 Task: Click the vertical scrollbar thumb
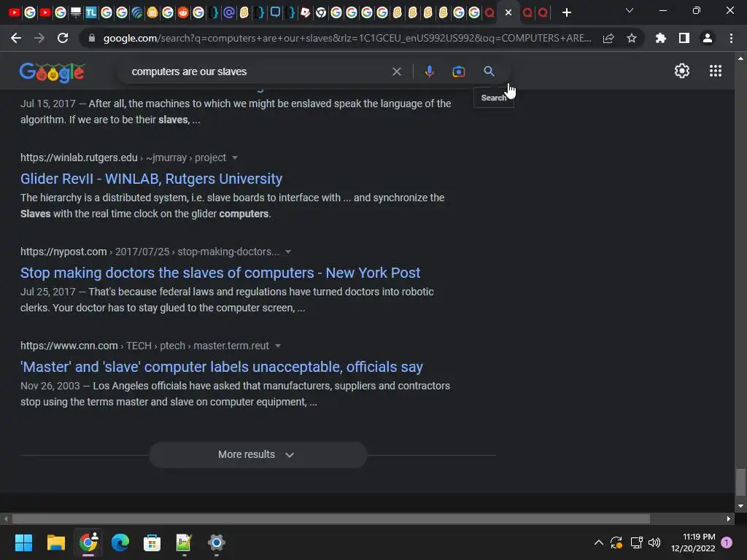pyautogui.click(x=740, y=483)
